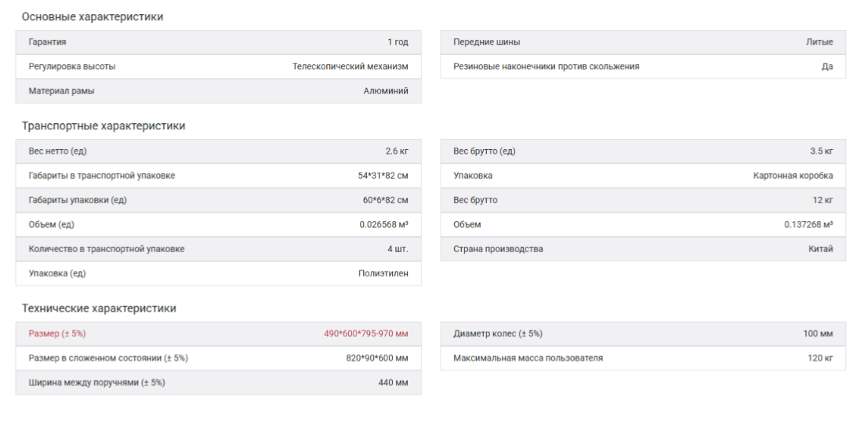Click the 'Транспортные характеристики' section heading
Image resolution: width=868 pixels, height=423 pixels.
click(104, 126)
